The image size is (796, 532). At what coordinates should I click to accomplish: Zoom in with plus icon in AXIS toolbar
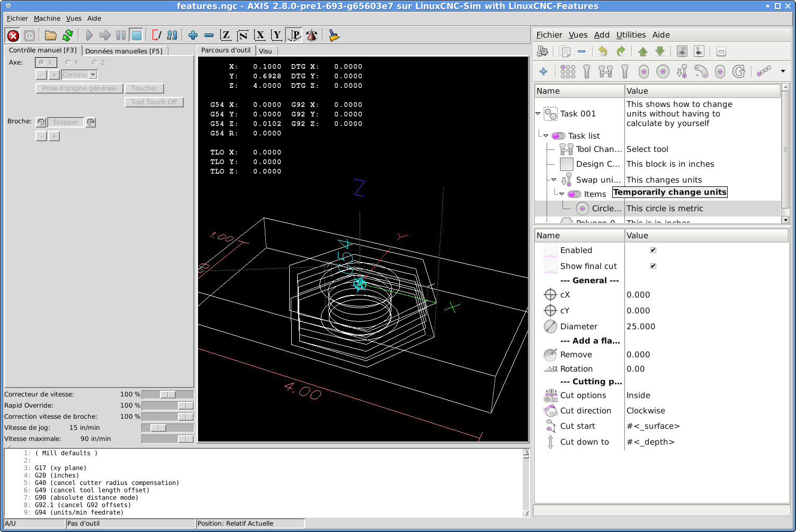pos(193,35)
